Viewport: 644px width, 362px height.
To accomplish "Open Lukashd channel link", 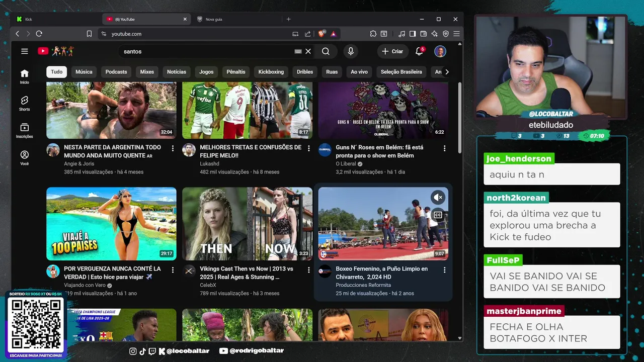I will tap(209, 164).
